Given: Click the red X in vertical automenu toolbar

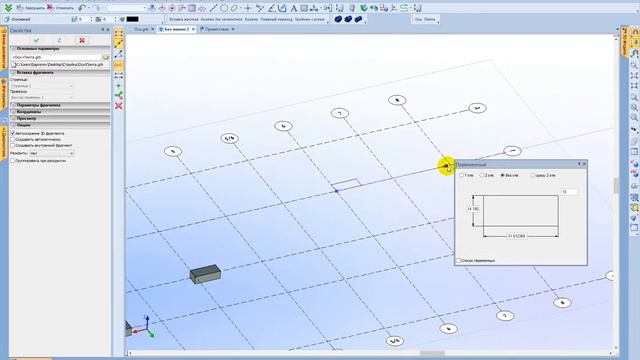Looking at the screenshot, I should point(119,106).
